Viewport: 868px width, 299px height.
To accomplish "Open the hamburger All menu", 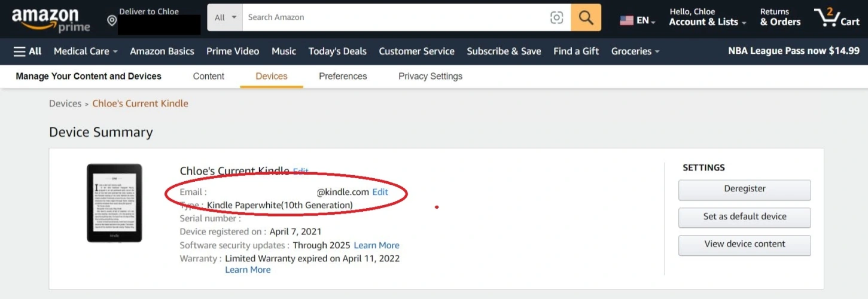I will [28, 51].
